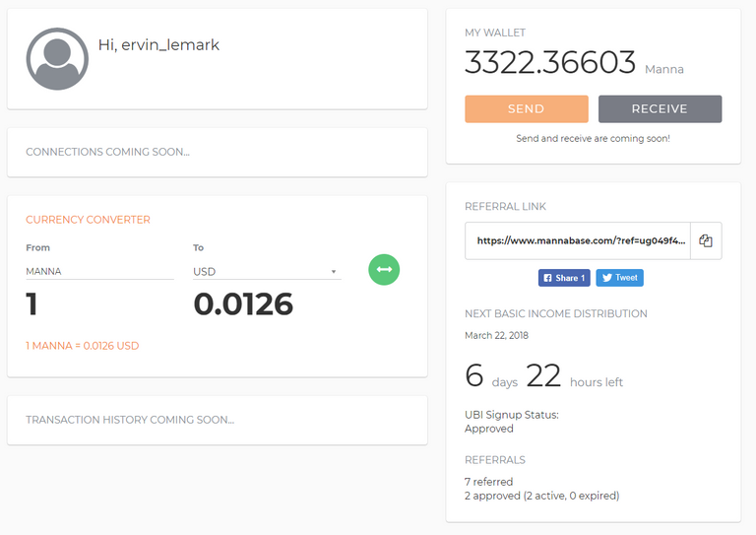Swap currencies with the green arrow button
This screenshot has height=535, width=756.
tap(384, 270)
